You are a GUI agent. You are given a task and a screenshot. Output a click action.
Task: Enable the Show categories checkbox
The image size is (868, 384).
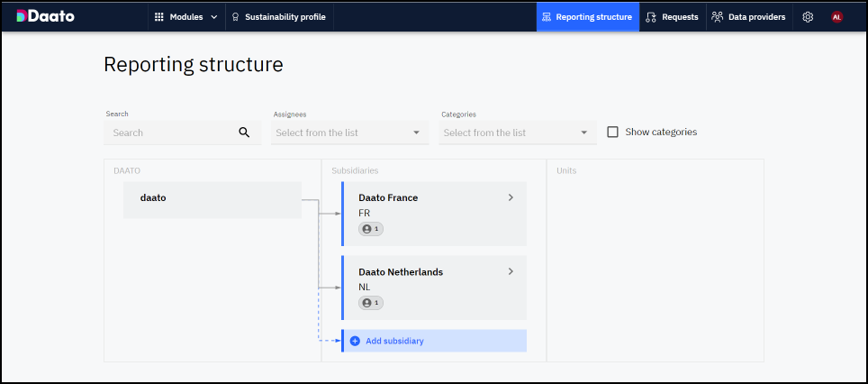[x=613, y=132]
